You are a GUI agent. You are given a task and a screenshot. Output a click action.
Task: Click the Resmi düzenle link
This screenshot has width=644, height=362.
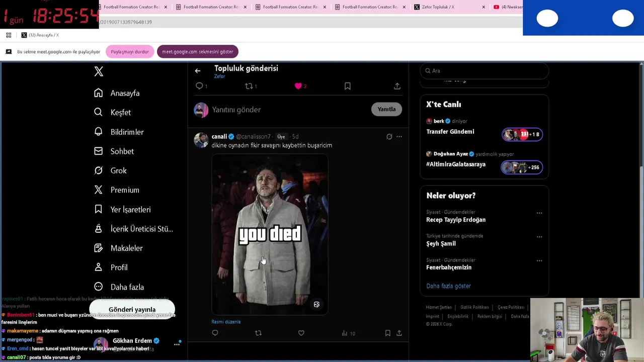coord(226,322)
